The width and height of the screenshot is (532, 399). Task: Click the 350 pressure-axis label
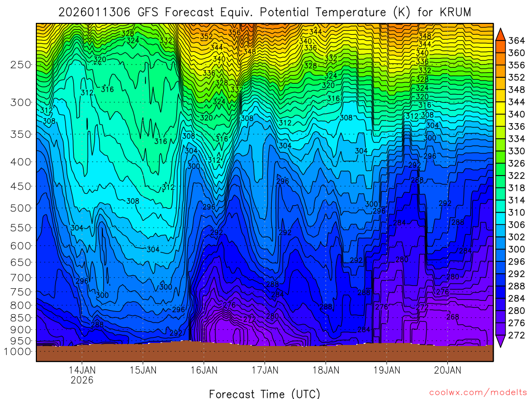pyautogui.click(x=21, y=134)
